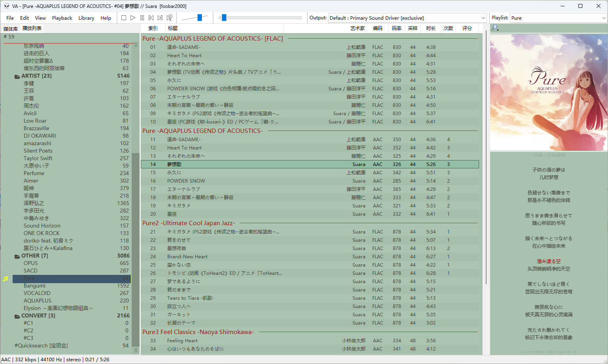Open the Library menu
This screenshot has height=364, width=608.
pos(86,18)
